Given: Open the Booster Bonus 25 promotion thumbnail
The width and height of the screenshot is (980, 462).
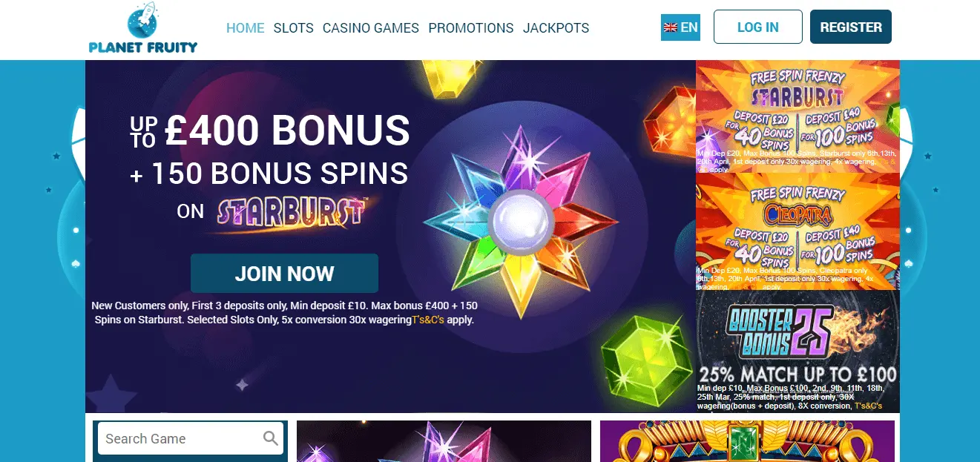Looking at the screenshot, I should point(798,351).
